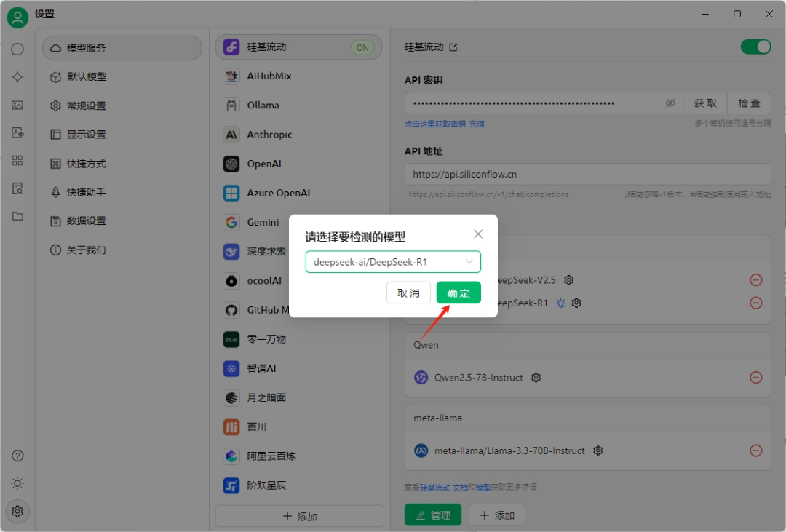The image size is (786, 532).
Task: Open the settings gear sidebar icon
Action: pos(17,512)
